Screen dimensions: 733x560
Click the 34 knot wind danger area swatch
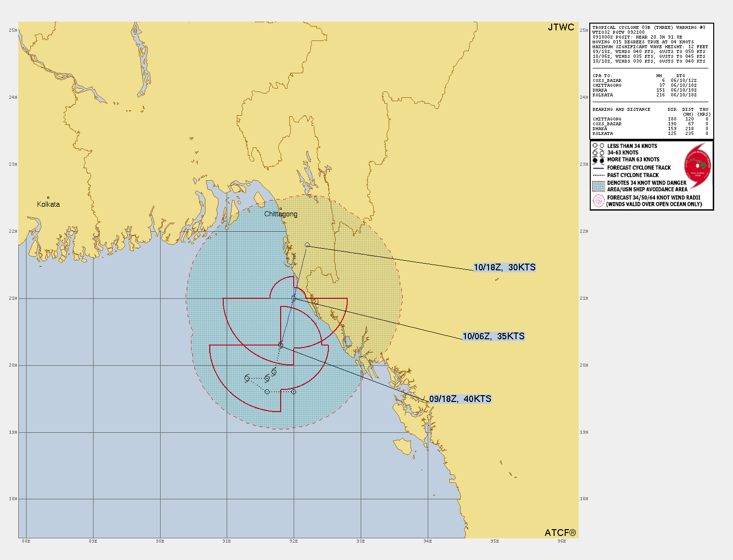click(598, 186)
